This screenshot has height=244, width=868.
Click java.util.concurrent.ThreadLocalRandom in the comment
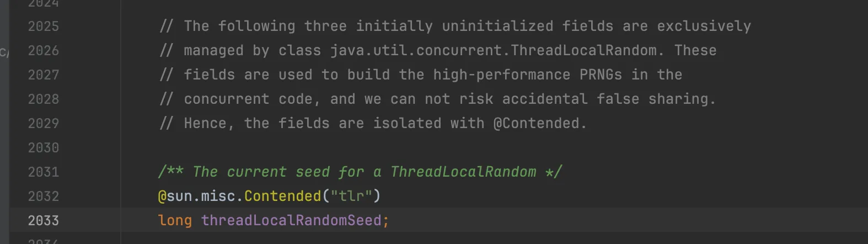point(493,51)
